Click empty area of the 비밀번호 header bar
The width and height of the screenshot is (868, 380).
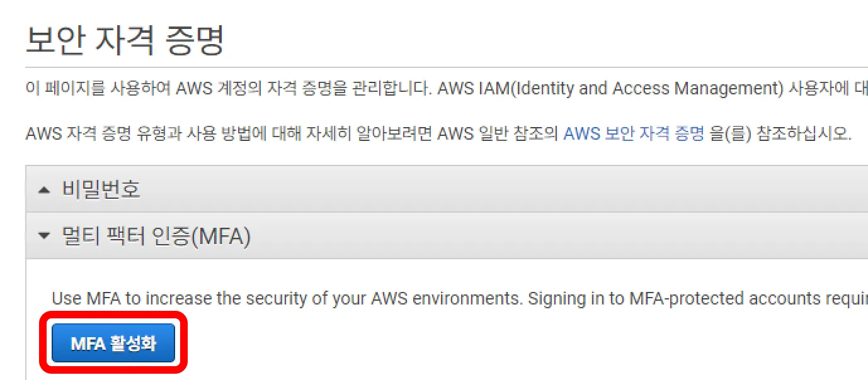[x=504, y=189]
